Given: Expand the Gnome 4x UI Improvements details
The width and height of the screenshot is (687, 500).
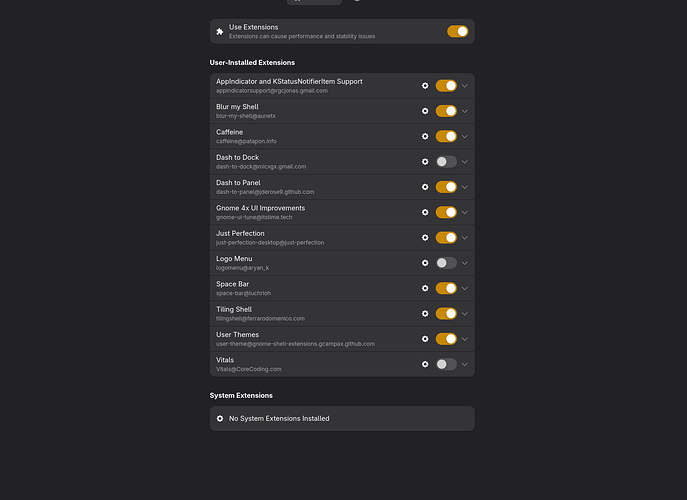Looking at the screenshot, I should tap(465, 213).
